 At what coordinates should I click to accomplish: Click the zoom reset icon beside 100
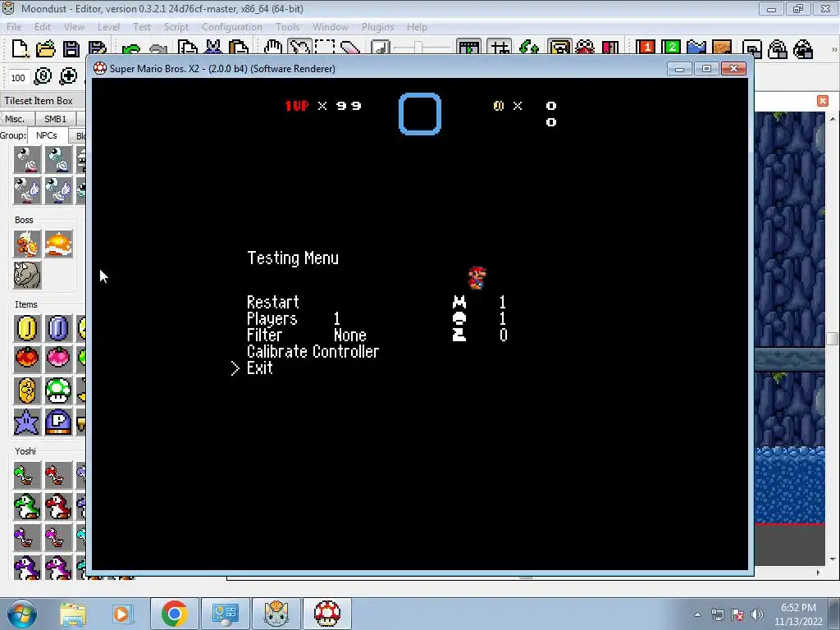(43, 76)
